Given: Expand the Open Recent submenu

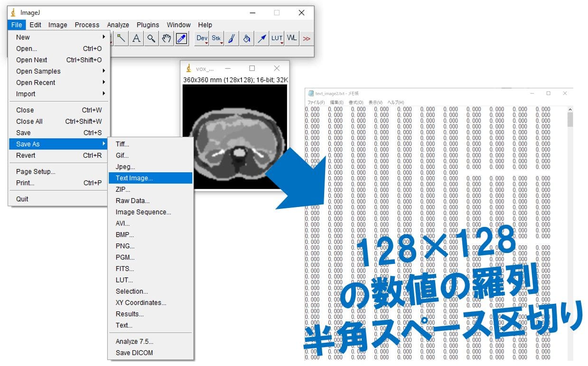Looking at the screenshot, I should point(59,83).
